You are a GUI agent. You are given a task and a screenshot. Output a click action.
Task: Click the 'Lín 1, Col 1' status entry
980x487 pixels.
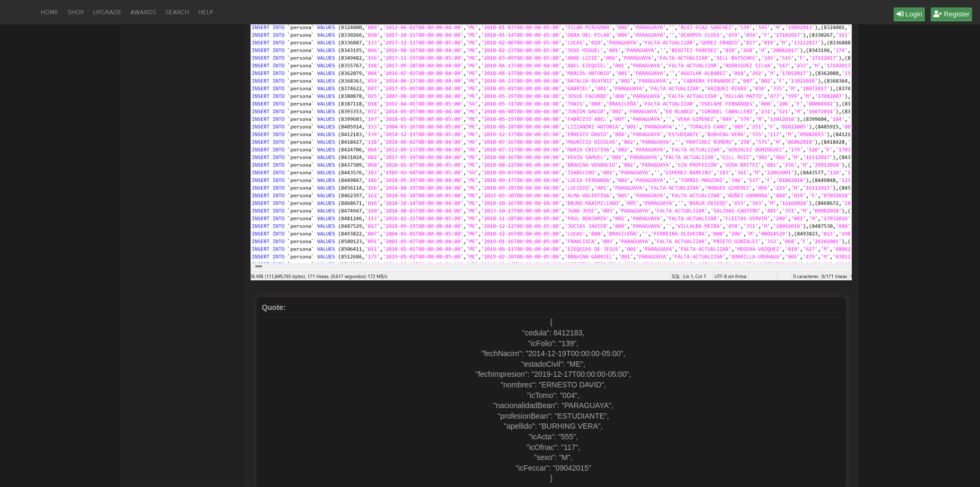694,277
